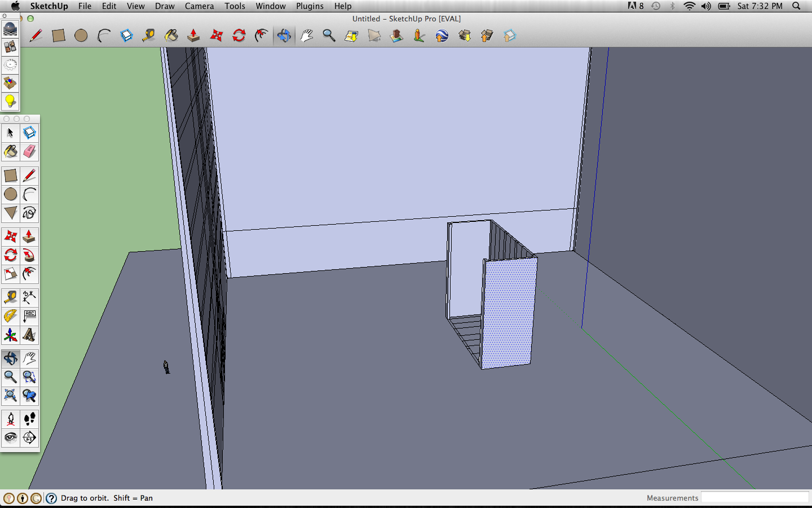Select the Push/Pull tool
Viewport: 812px width, 508px height.
click(194, 36)
